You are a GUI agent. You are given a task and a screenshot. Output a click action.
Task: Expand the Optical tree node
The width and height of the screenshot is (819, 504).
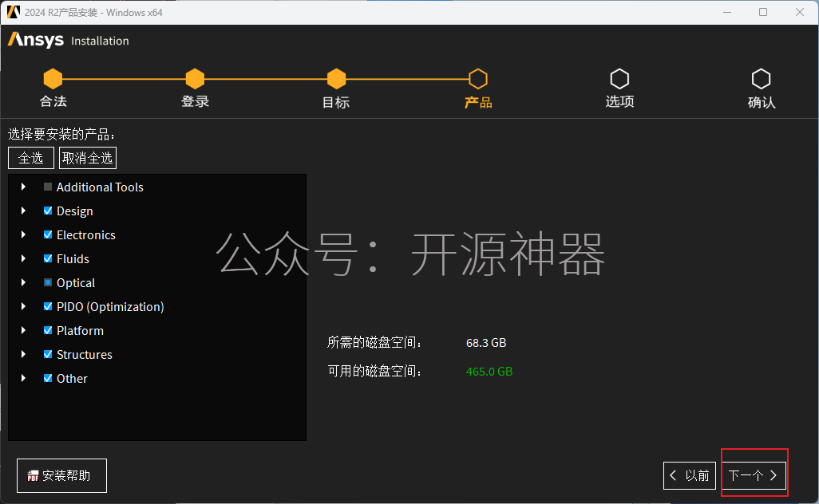(23, 282)
